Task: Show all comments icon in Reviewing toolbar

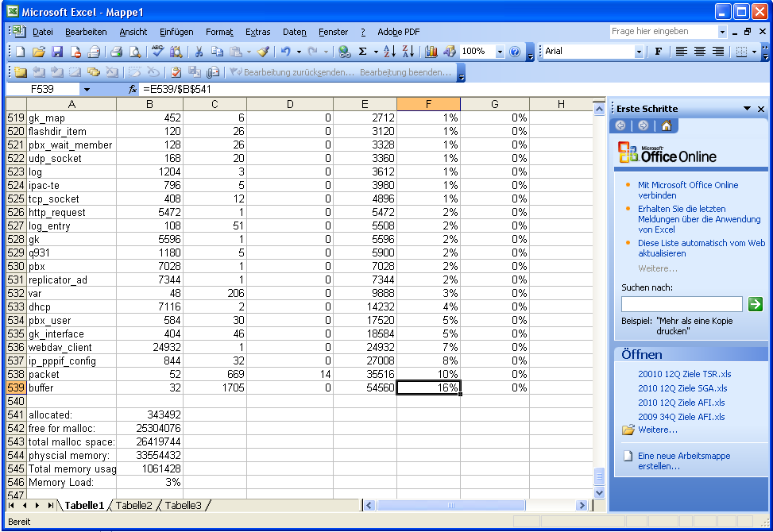Action: 94,72
